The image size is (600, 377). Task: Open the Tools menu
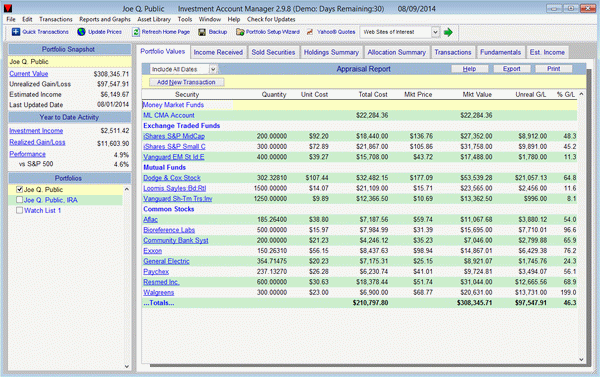(x=184, y=19)
